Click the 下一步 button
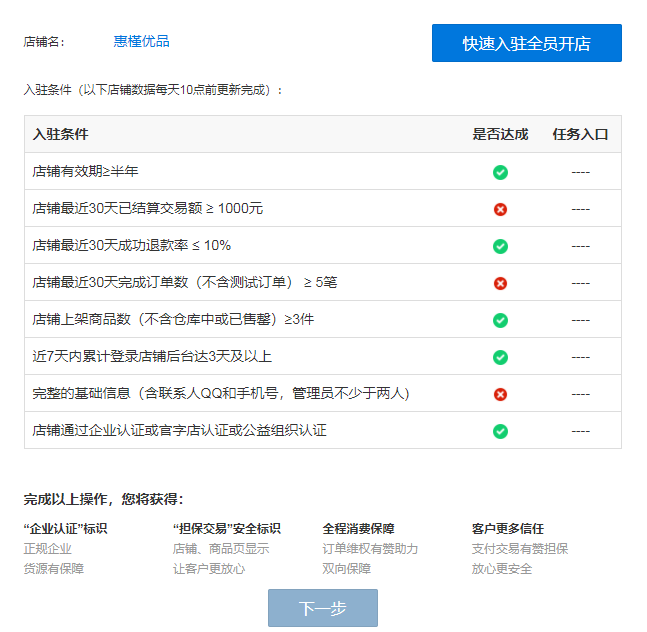Screen dimensions: 647x632 click(x=323, y=608)
